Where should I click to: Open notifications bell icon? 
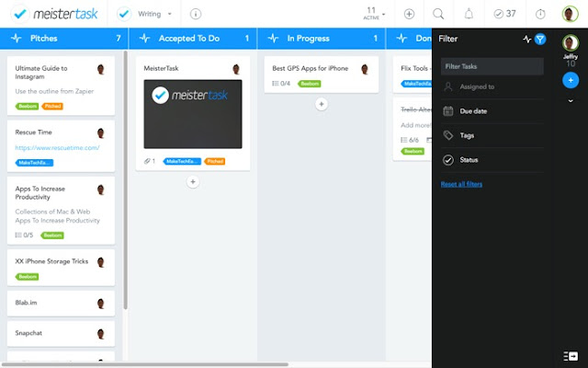click(x=469, y=14)
